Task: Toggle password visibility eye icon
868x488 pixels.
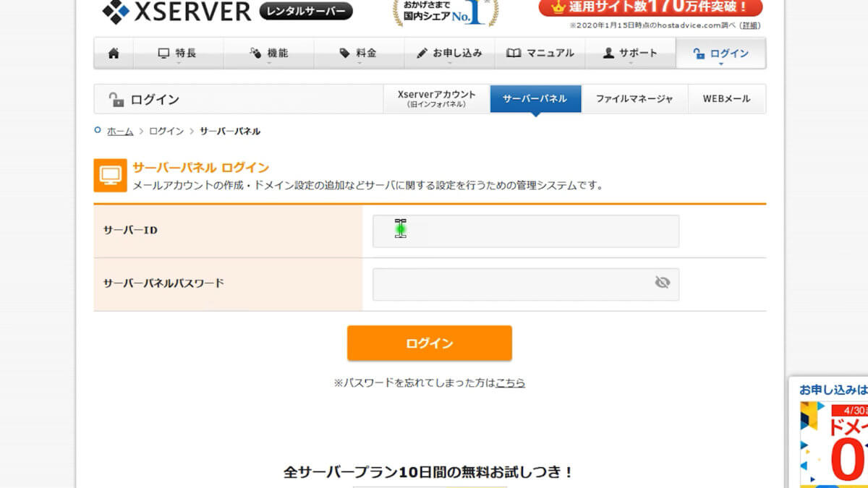Action: point(662,283)
